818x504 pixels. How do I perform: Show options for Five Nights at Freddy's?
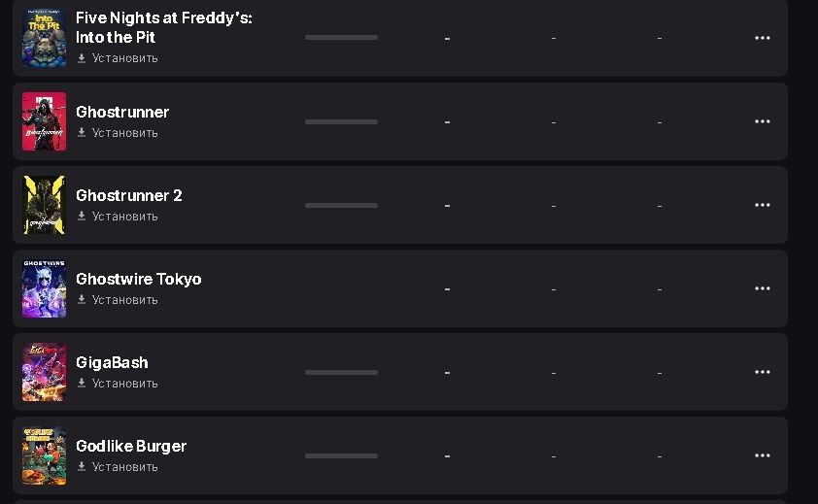click(763, 38)
